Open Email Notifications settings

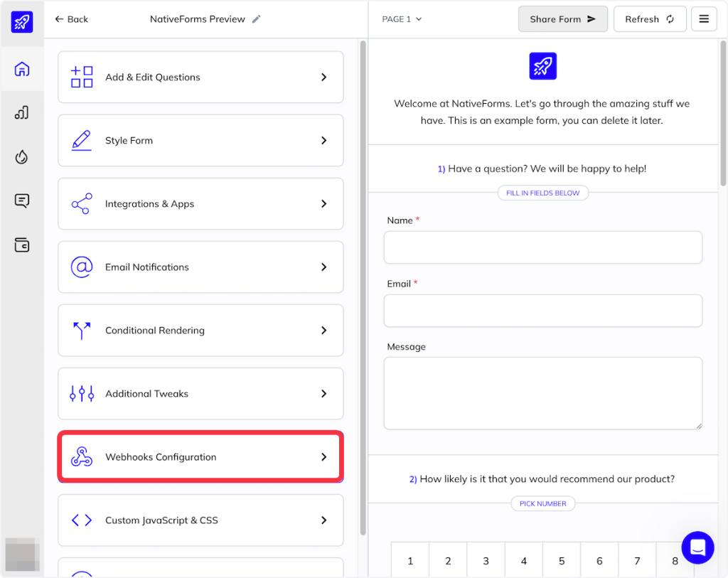200,267
